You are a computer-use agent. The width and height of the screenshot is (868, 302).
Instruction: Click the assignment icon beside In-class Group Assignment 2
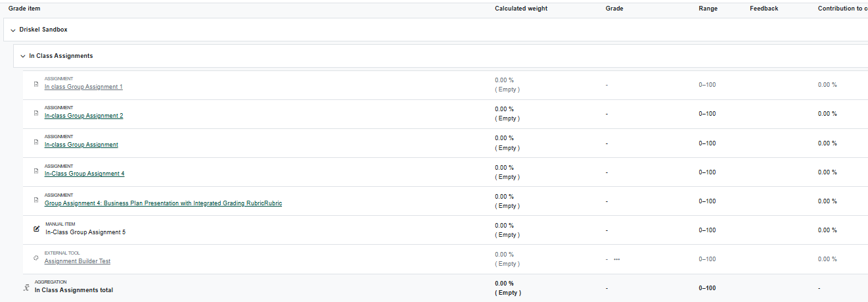[x=36, y=113]
